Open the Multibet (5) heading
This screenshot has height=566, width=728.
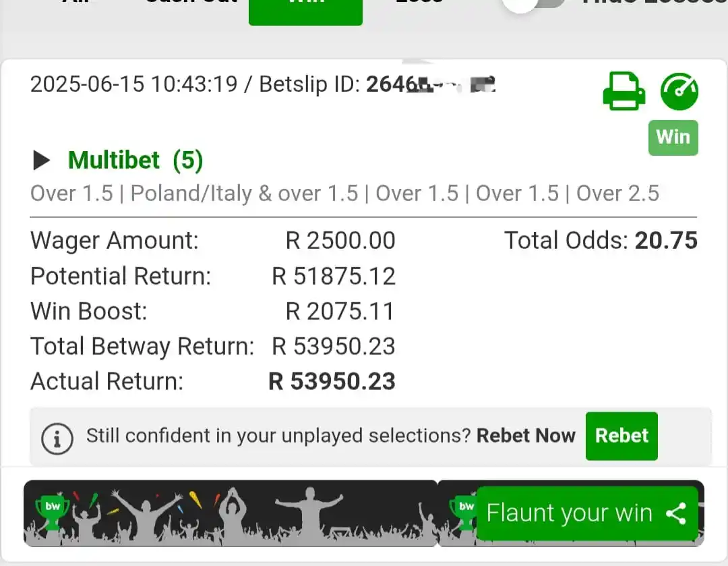point(135,161)
